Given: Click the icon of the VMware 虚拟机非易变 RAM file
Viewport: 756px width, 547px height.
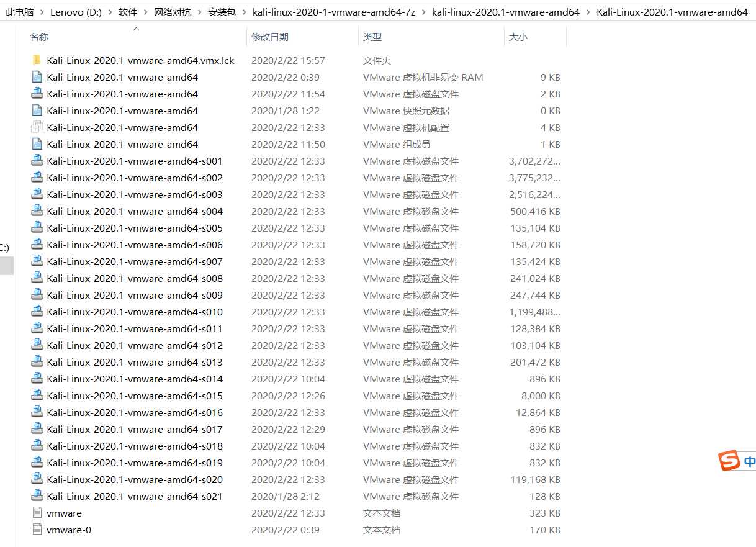Looking at the screenshot, I should click(37, 77).
